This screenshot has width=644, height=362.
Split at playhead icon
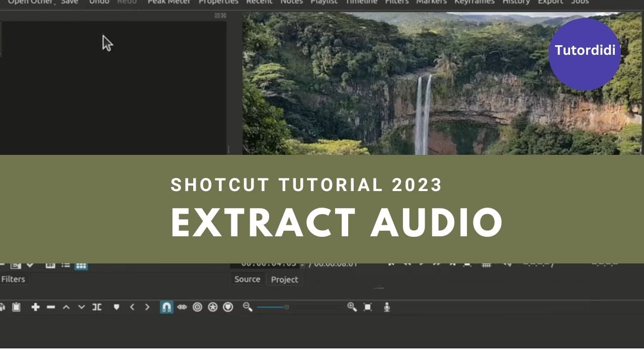coord(97,307)
